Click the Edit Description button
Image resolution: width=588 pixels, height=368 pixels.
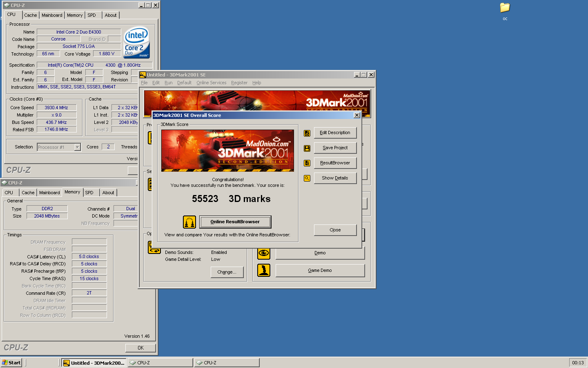(335, 133)
